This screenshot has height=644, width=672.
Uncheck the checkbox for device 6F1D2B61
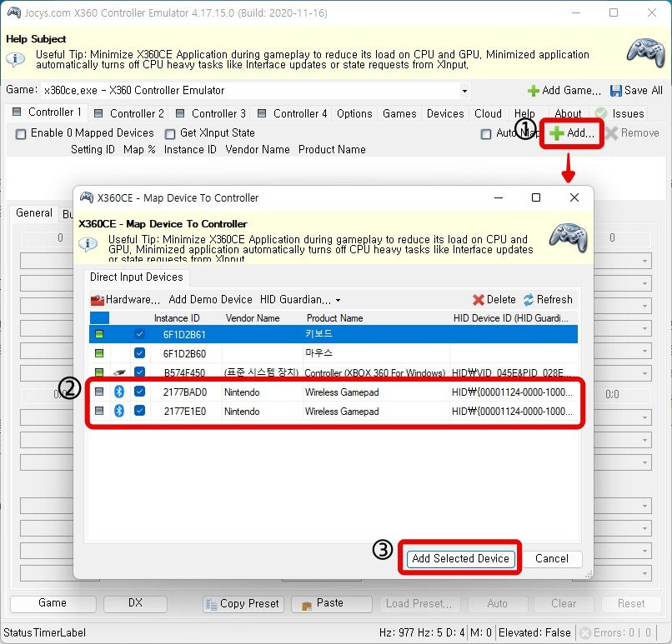(x=139, y=333)
